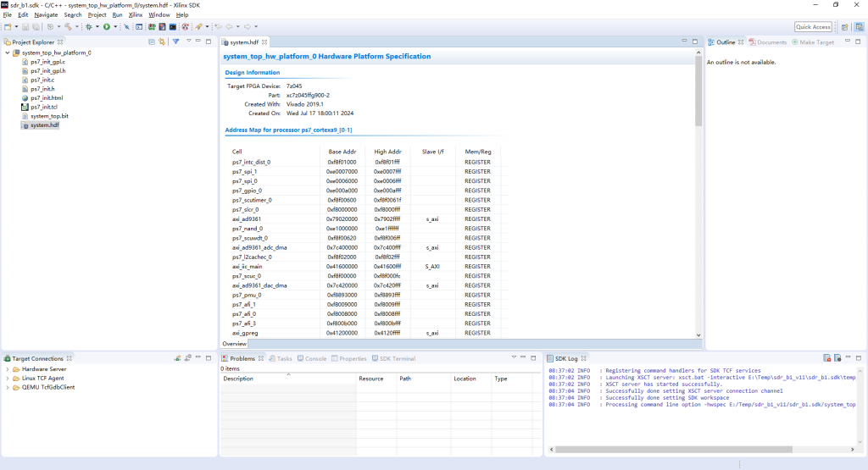Maximize the Outline panel
Screen dimensions: 868x470
click(x=858, y=41)
